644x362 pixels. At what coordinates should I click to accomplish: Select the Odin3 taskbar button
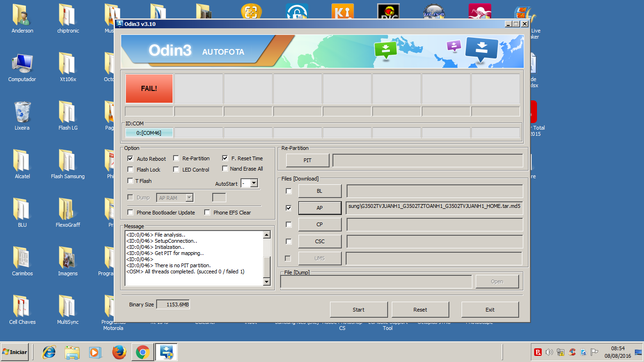click(166, 352)
